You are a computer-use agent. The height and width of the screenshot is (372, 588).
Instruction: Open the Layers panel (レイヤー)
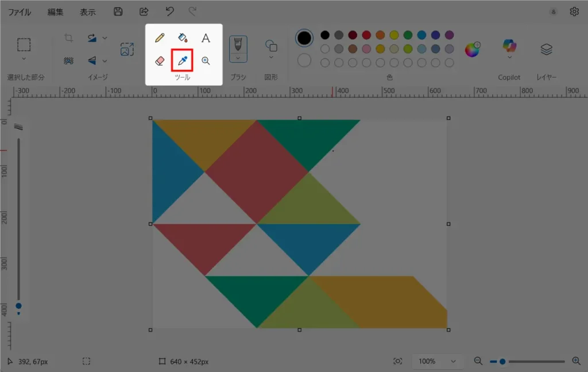pyautogui.click(x=547, y=49)
